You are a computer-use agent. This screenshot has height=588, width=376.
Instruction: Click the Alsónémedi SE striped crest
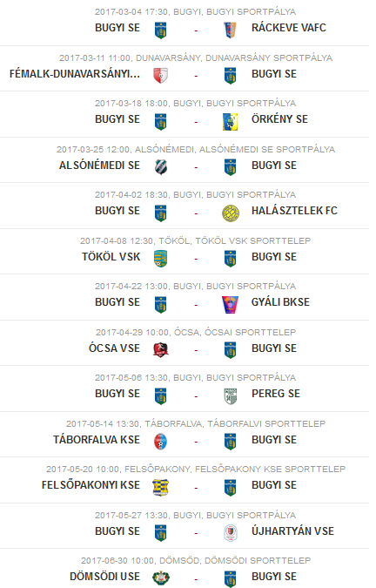tap(161, 167)
